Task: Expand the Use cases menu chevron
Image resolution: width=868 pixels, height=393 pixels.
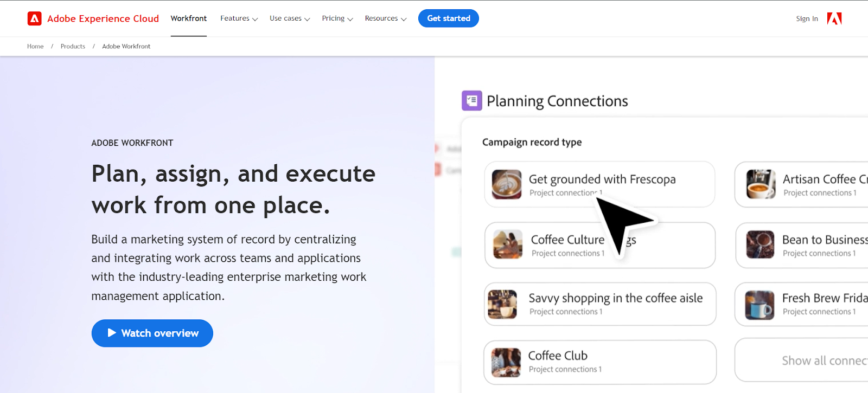Action: click(307, 19)
